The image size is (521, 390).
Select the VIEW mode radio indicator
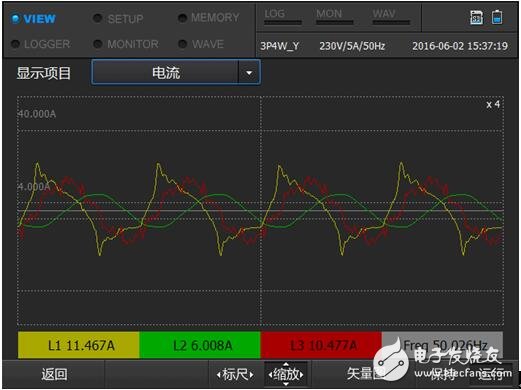point(16,19)
